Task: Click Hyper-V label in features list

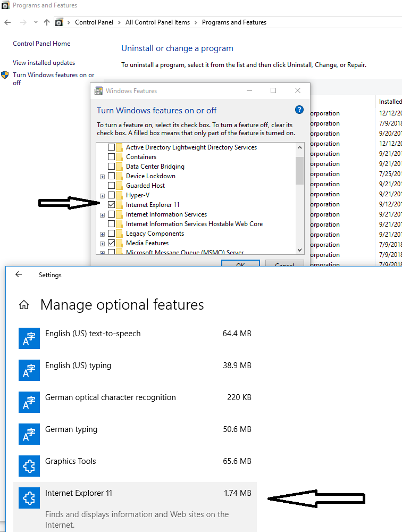Action: coord(138,195)
